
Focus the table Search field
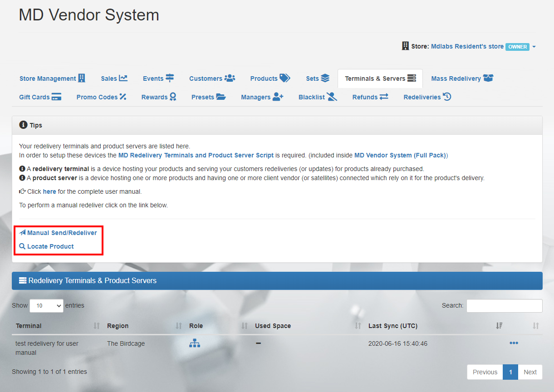(x=504, y=306)
